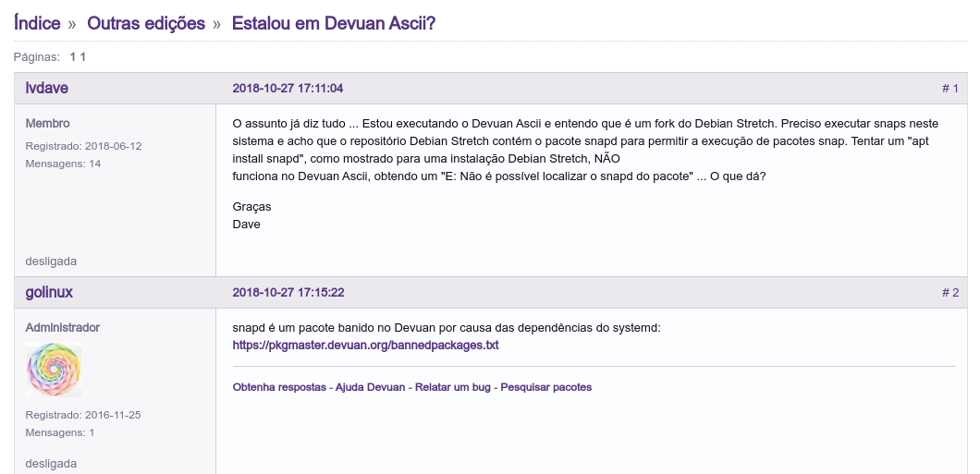Open golinux's user profile

(x=49, y=293)
